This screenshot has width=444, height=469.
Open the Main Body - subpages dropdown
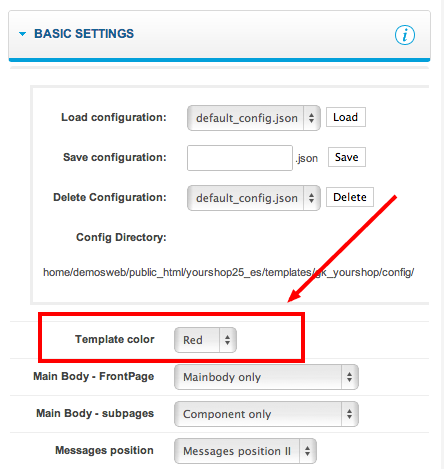click(x=266, y=414)
